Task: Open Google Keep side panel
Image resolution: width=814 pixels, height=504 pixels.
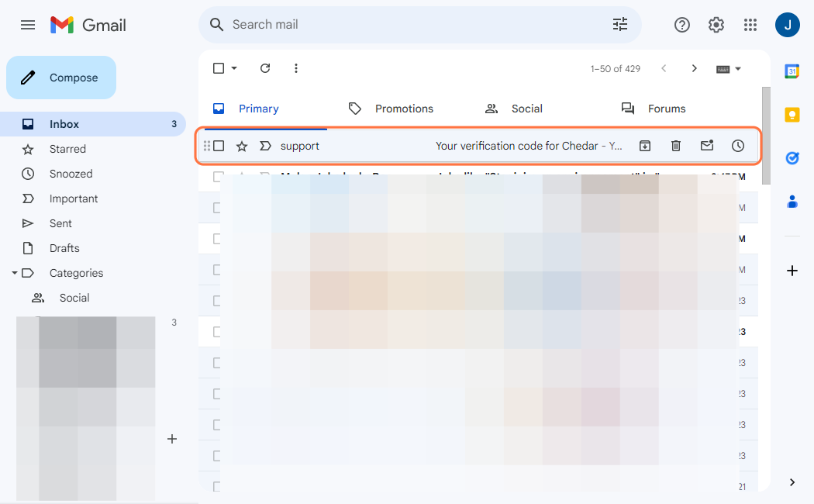Action: (792, 115)
